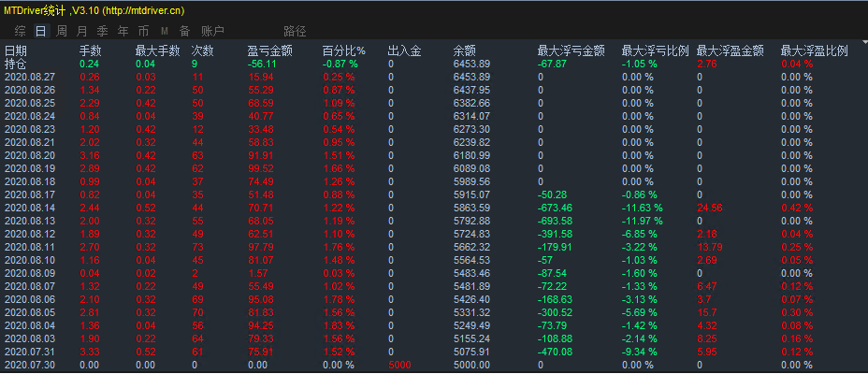Click the 盈亏金额 column header
868x374 pixels.
(270, 50)
